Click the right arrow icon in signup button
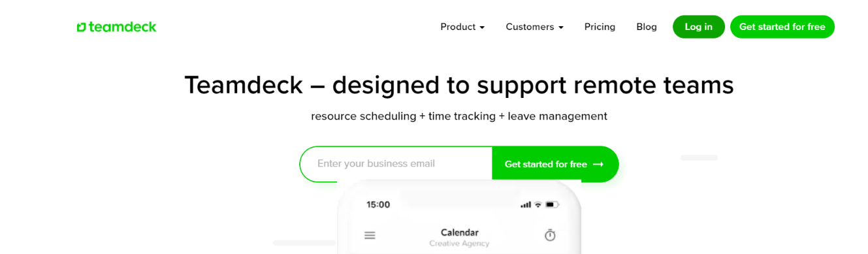The height and width of the screenshot is (254, 868). (598, 164)
